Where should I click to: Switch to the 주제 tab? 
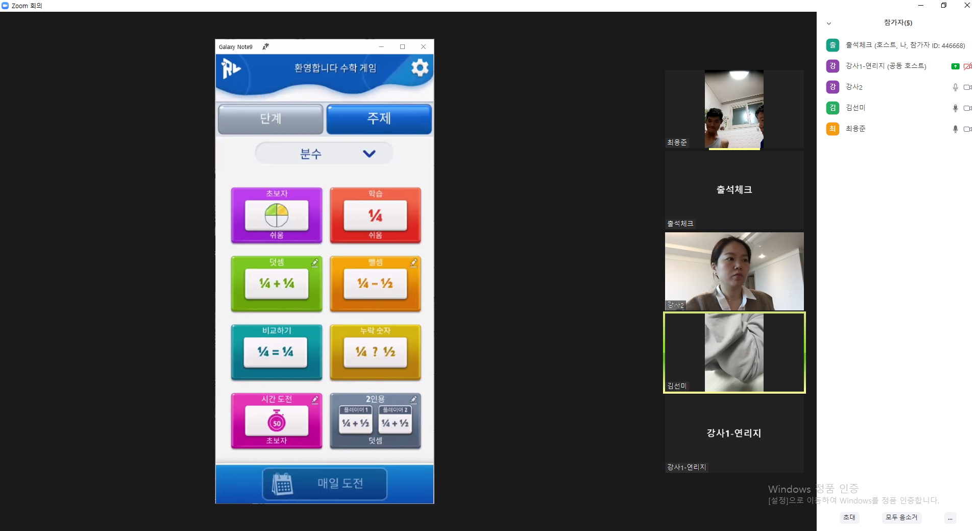(x=379, y=119)
